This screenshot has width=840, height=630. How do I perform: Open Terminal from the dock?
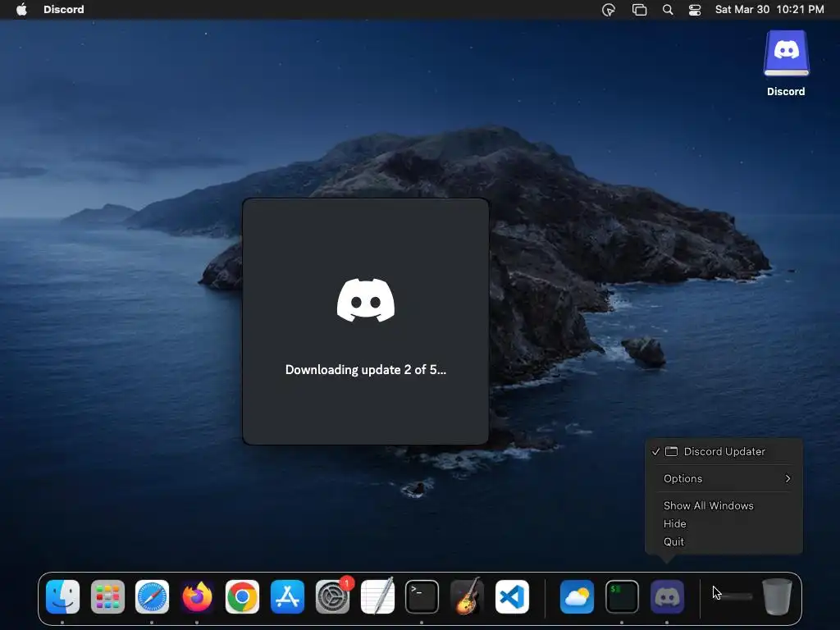422,597
